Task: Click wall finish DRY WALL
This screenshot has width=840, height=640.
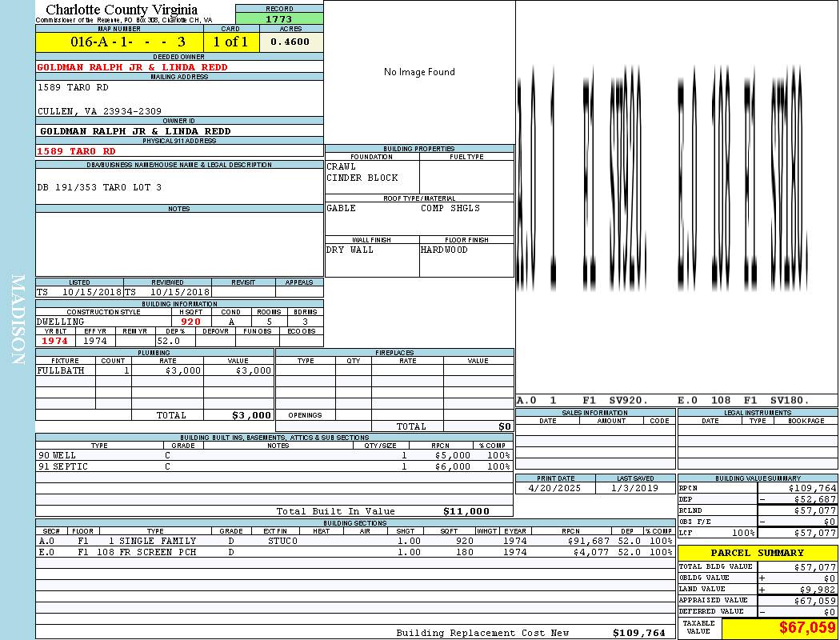Action: tap(350, 250)
